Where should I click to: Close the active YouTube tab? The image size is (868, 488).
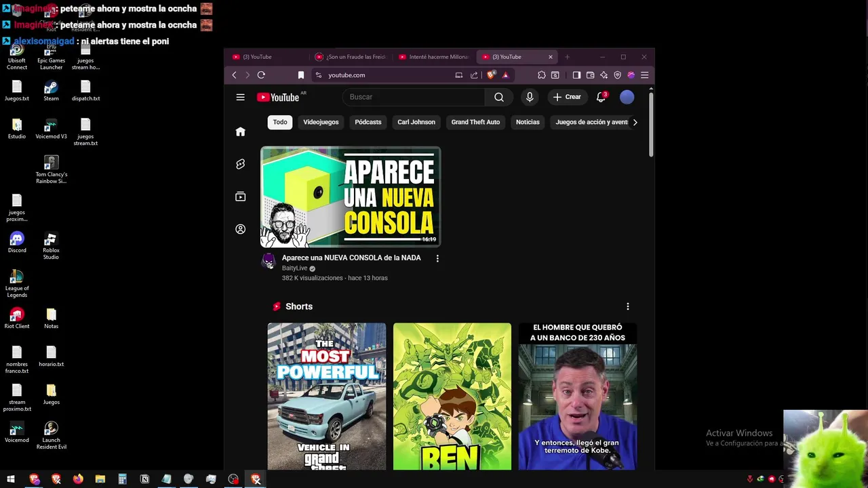pos(551,57)
